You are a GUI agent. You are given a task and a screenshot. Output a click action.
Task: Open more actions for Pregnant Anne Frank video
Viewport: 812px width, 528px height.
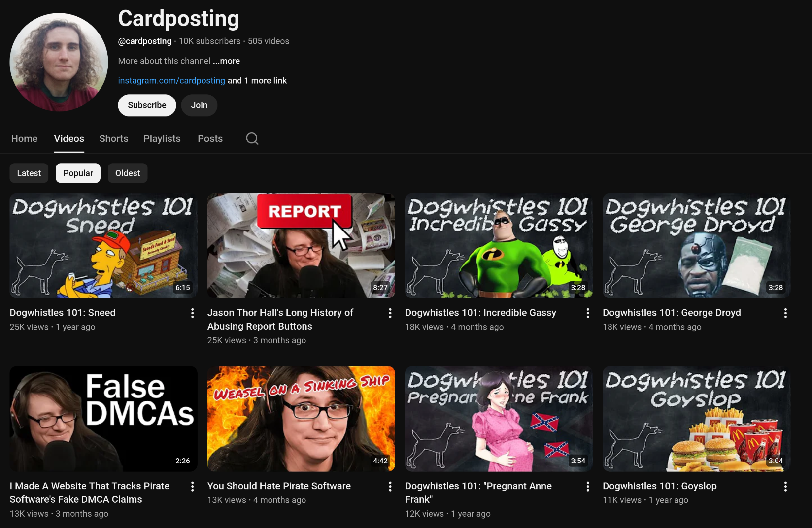click(x=587, y=487)
